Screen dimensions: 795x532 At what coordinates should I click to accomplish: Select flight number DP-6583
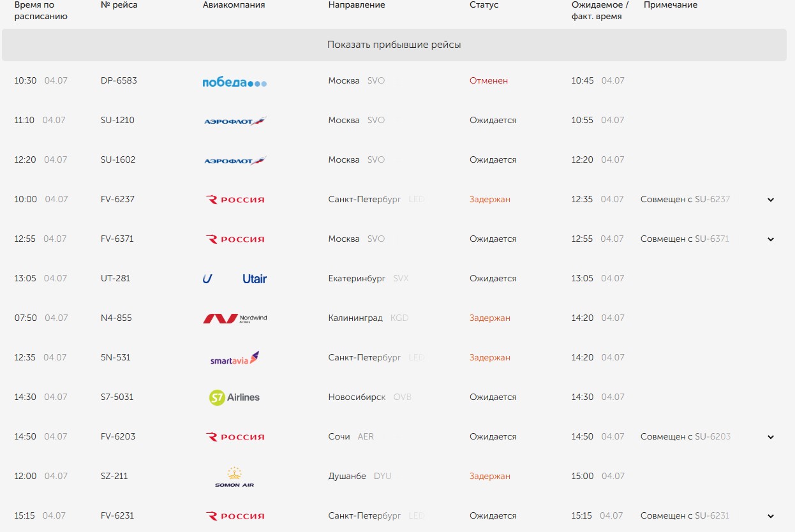[x=119, y=80]
